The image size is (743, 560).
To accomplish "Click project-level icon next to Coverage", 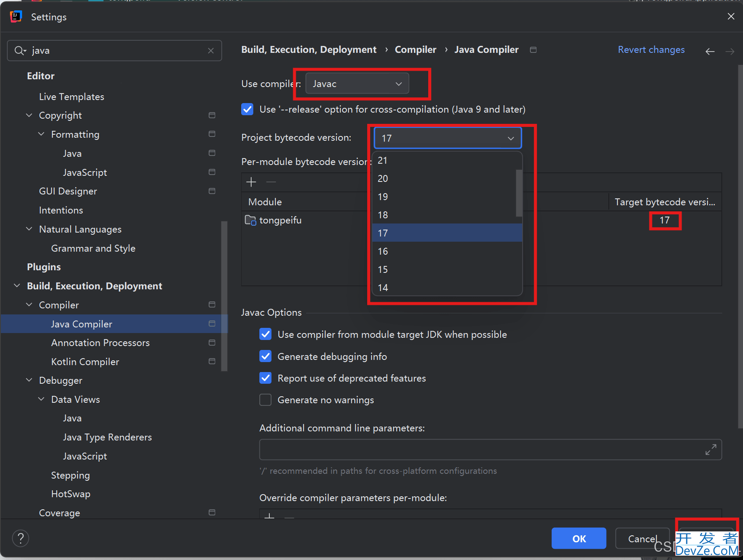I will (x=212, y=512).
